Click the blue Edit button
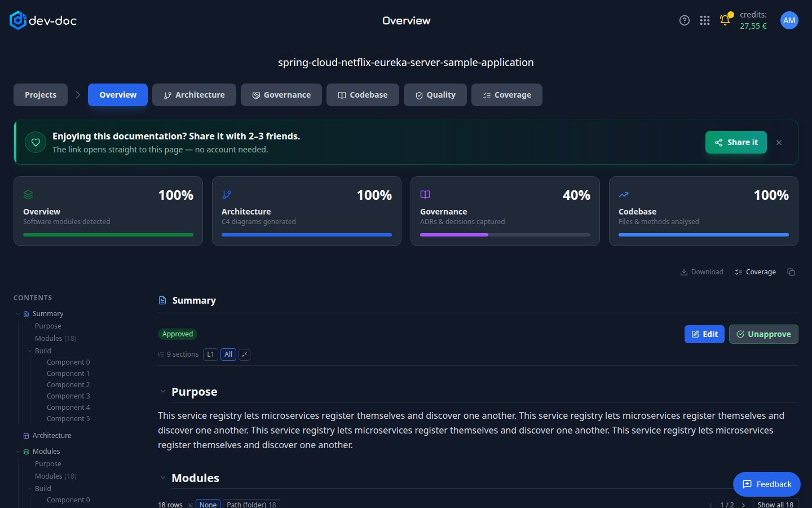This screenshot has height=508, width=812. point(704,334)
